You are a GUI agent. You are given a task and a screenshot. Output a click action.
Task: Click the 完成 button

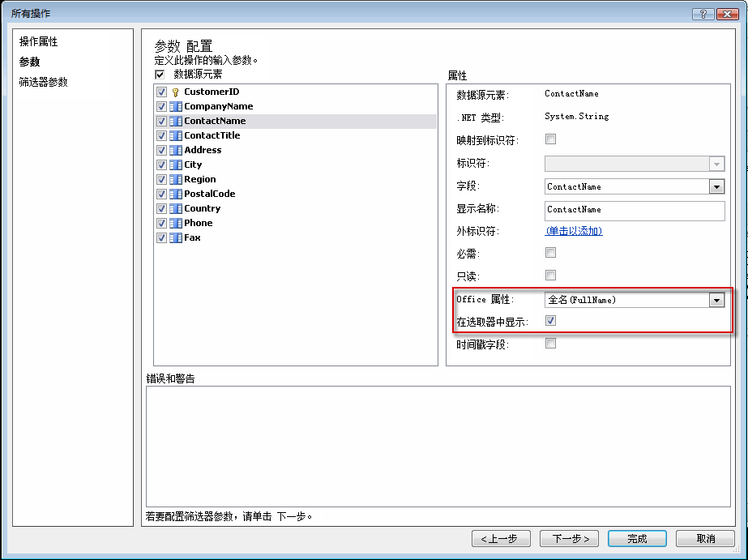pyautogui.click(x=637, y=538)
